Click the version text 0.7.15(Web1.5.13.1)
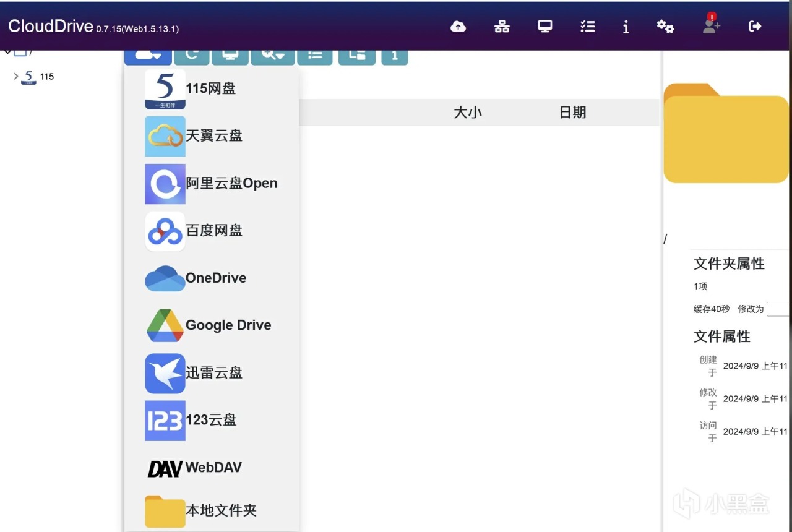Screen dimensions: 792x532 137,29
